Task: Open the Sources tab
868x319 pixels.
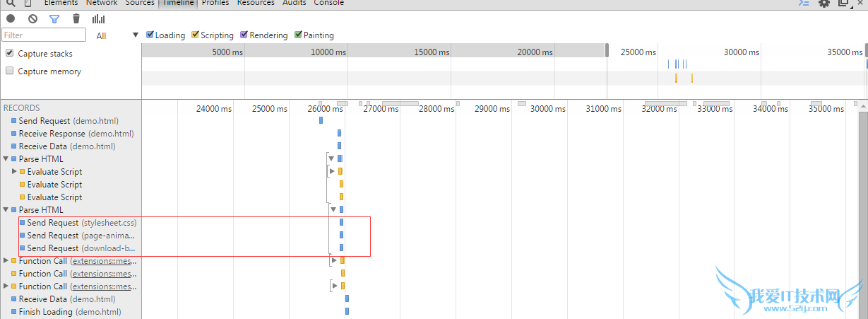Action: click(140, 3)
